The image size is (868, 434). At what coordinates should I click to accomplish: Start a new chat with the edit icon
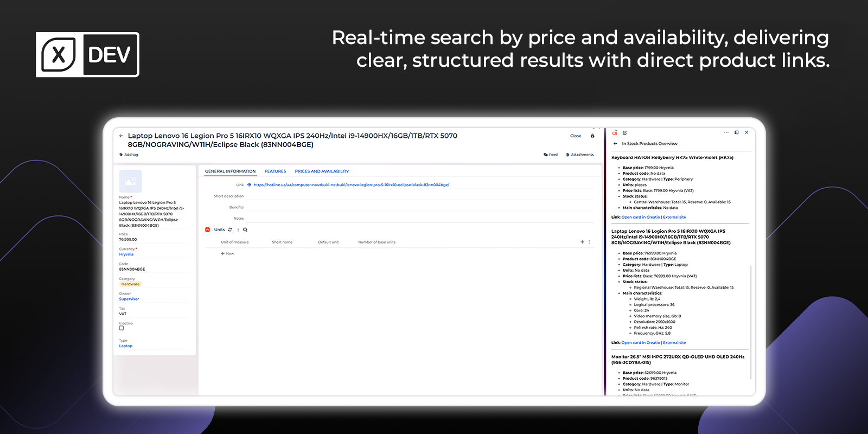click(x=625, y=133)
